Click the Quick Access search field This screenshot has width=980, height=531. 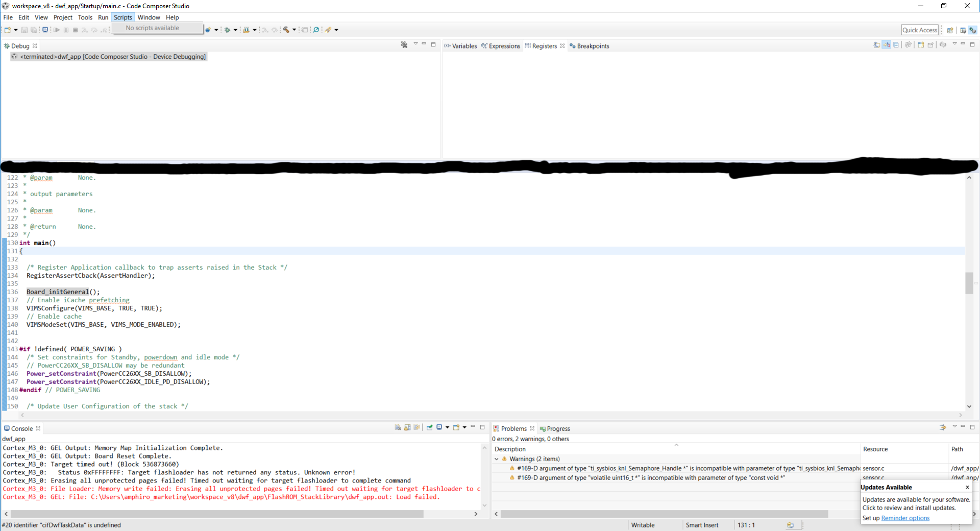click(x=920, y=30)
